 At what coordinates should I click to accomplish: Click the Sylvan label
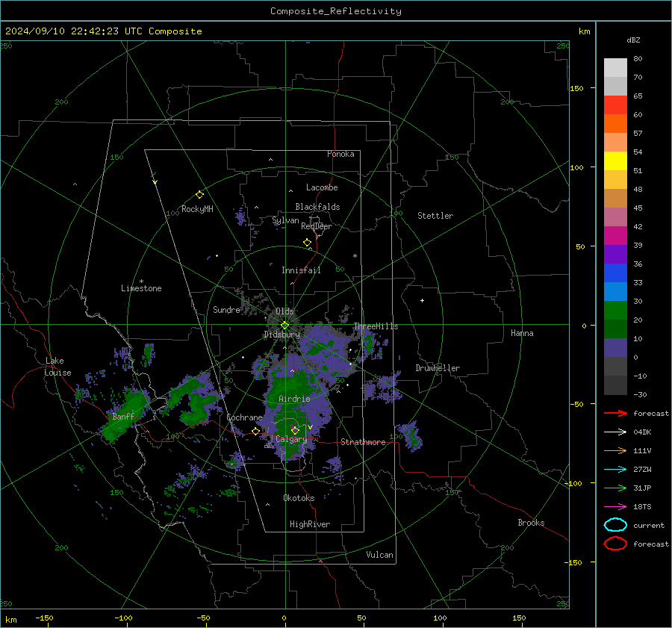[x=285, y=220]
